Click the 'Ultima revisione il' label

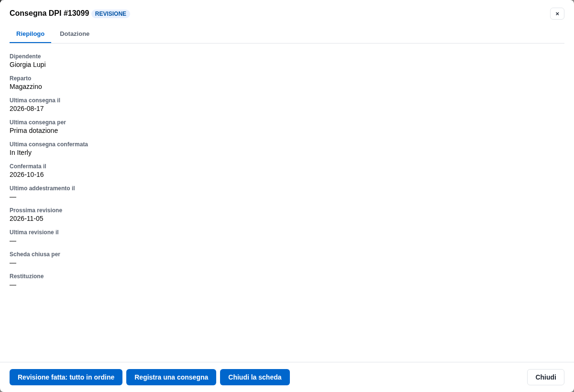pos(34,232)
